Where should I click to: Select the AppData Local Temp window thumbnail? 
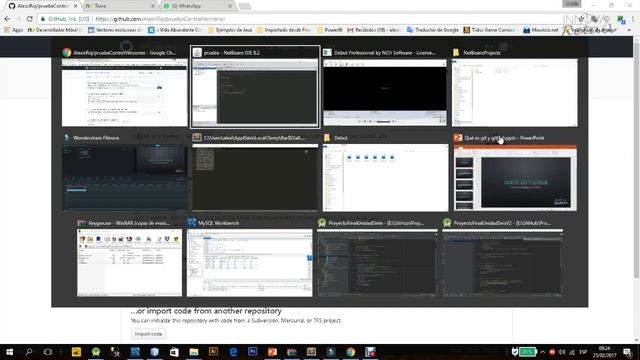255,177
